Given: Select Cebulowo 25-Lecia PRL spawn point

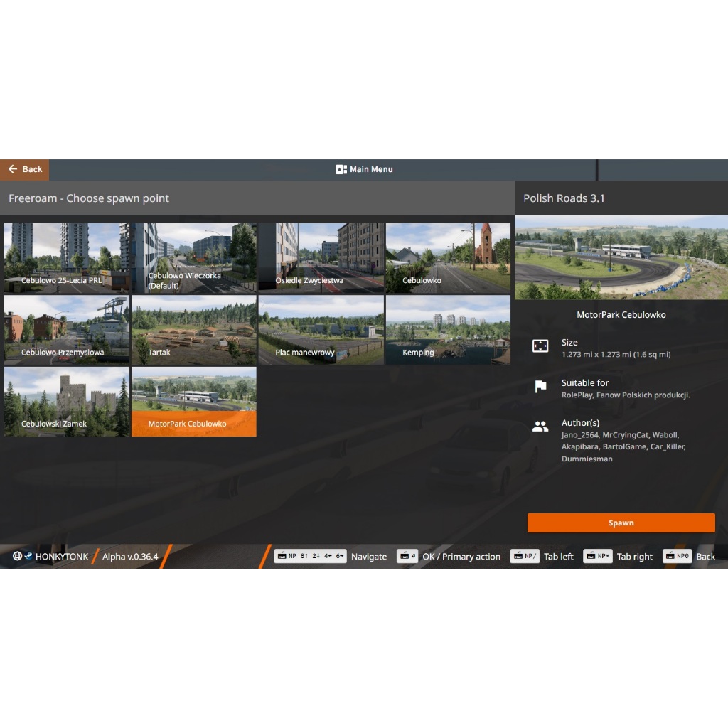Looking at the screenshot, I should pyautogui.click(x=67, y=258).
